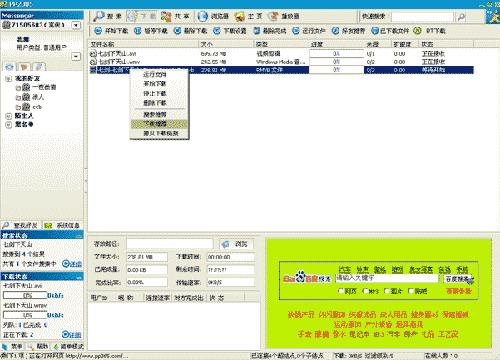Click 浏览 browse button next to path
This screenshot has width=500, height=360.
point(236,244)
